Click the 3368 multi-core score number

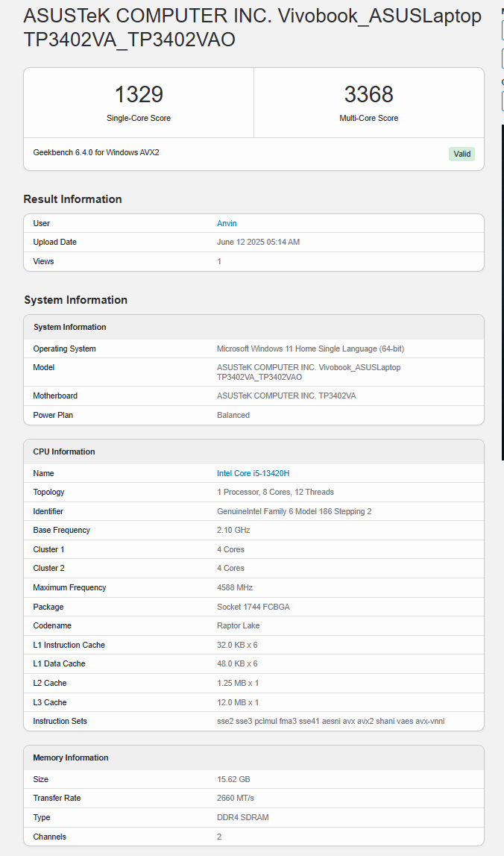369,95
